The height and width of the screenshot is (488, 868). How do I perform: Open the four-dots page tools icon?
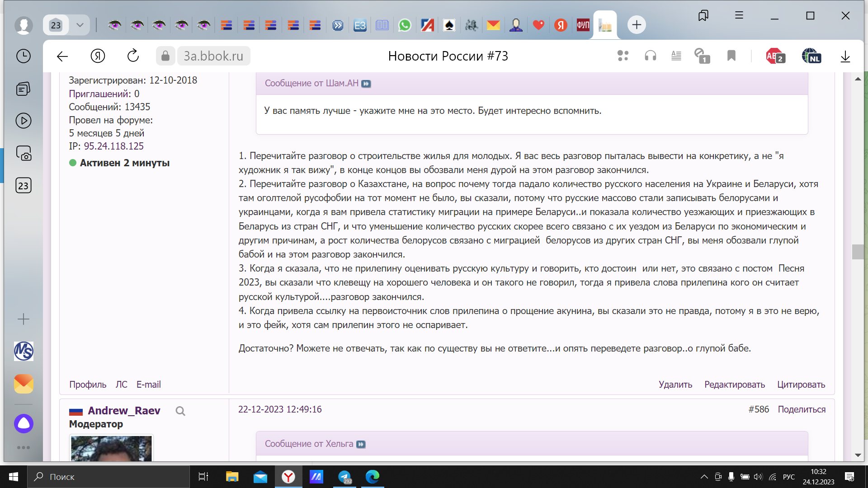click(623, 56)
